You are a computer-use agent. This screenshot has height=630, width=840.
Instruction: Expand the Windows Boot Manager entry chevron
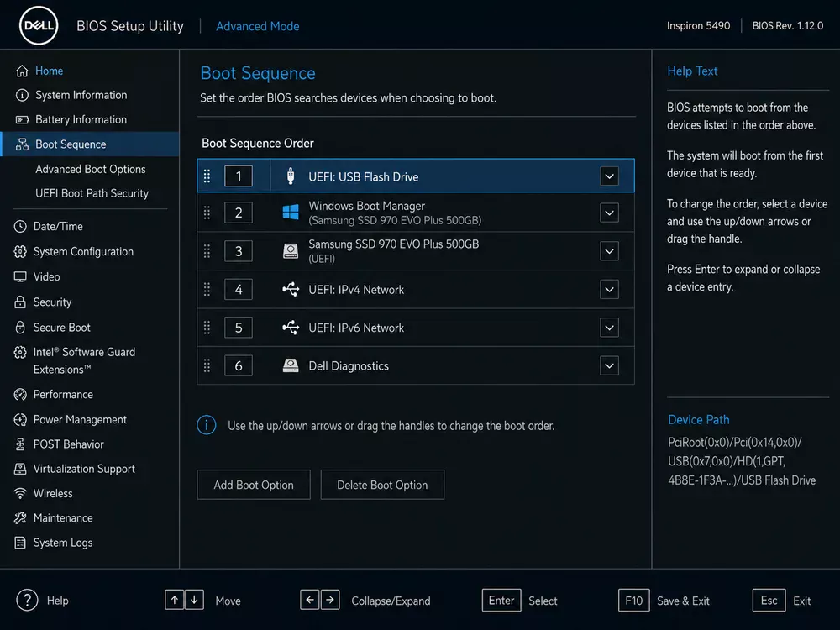coord(609,213)
